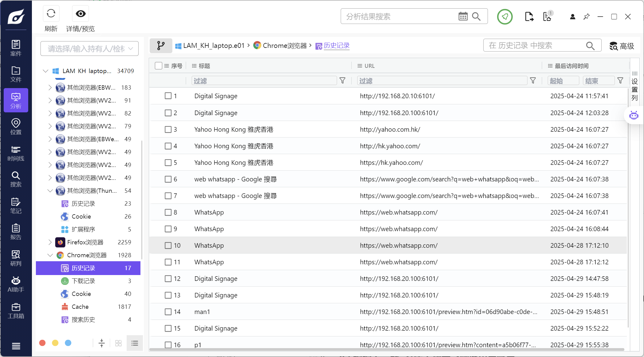
Task: Check row 10 WhatsApp checkbox
Action: (168, 246)
